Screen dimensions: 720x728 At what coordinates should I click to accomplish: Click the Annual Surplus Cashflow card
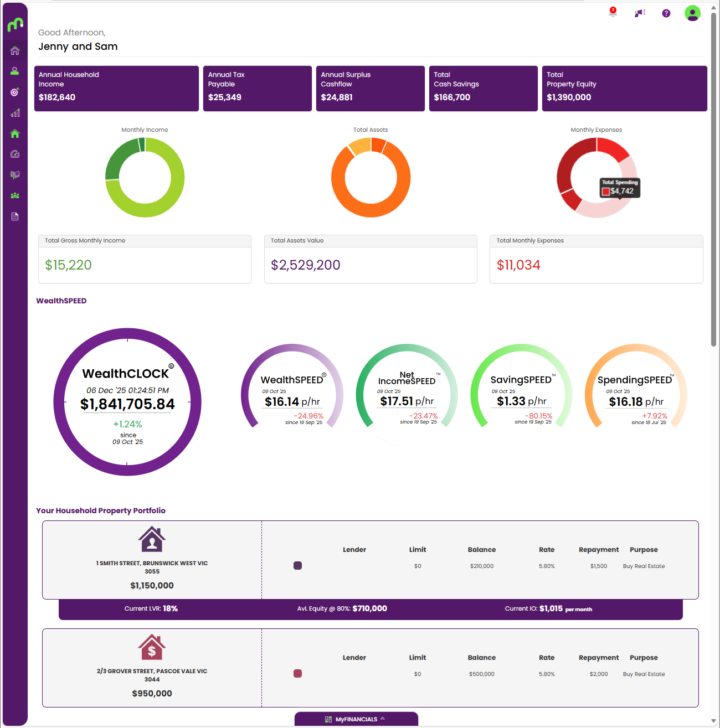point(370,89)
